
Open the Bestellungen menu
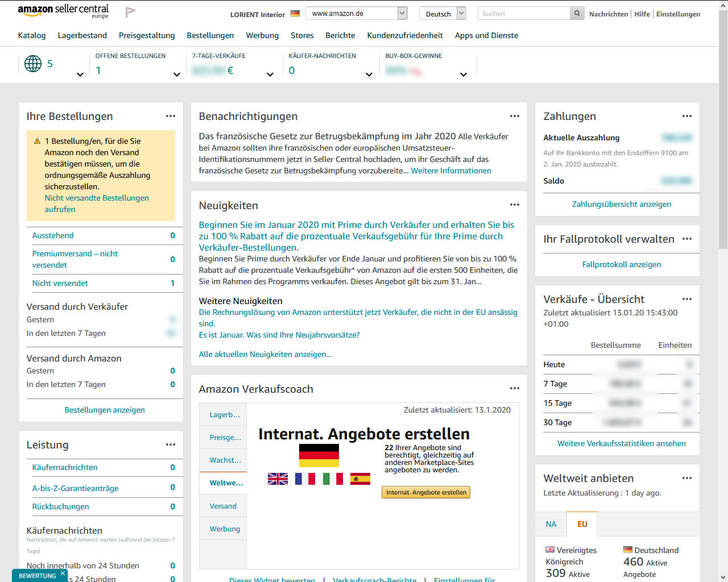click(x=210, y=35)
